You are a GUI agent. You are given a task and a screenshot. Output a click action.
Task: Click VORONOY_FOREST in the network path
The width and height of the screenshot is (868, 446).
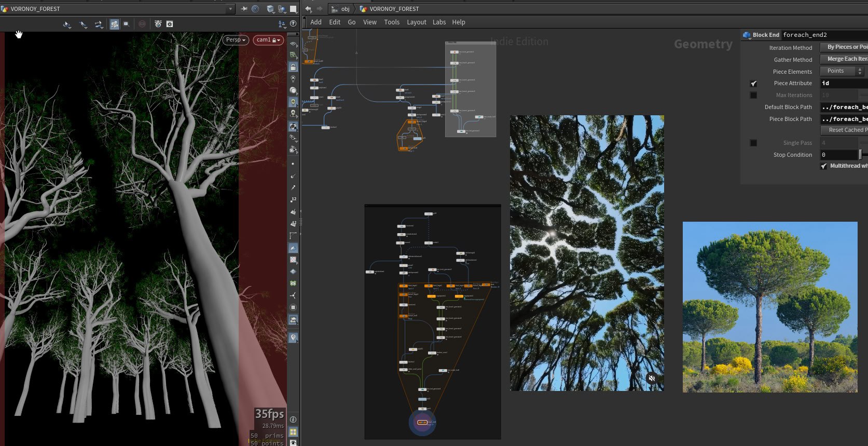pyautogui.click(x=394, y=9)
